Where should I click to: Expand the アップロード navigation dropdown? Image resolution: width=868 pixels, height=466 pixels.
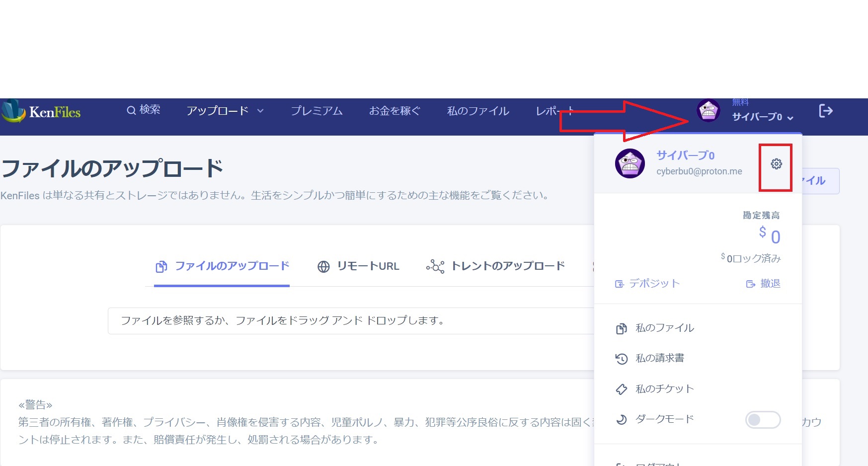point(225,111)
